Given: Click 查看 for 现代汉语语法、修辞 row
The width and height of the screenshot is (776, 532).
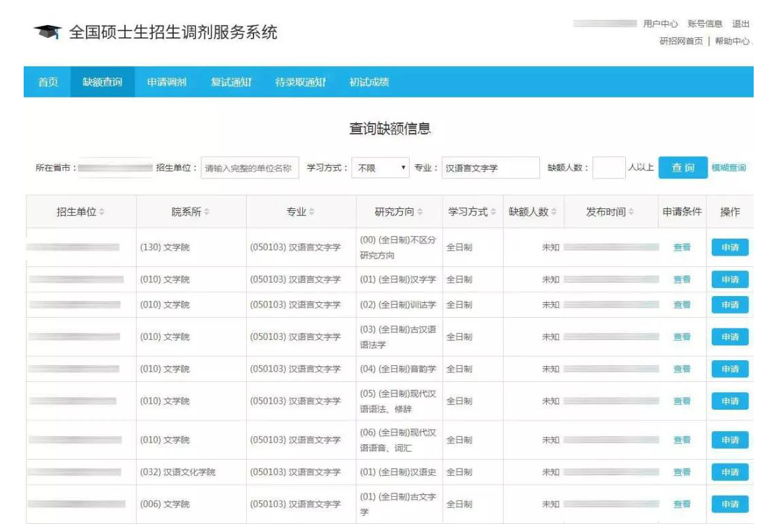Looking at the screenshot, I should [x=682, y=402].
